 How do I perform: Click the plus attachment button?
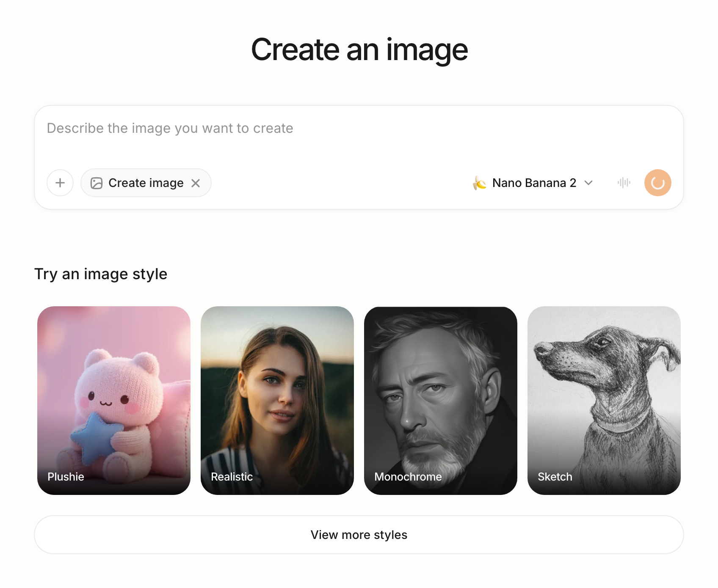pos(60,183)
